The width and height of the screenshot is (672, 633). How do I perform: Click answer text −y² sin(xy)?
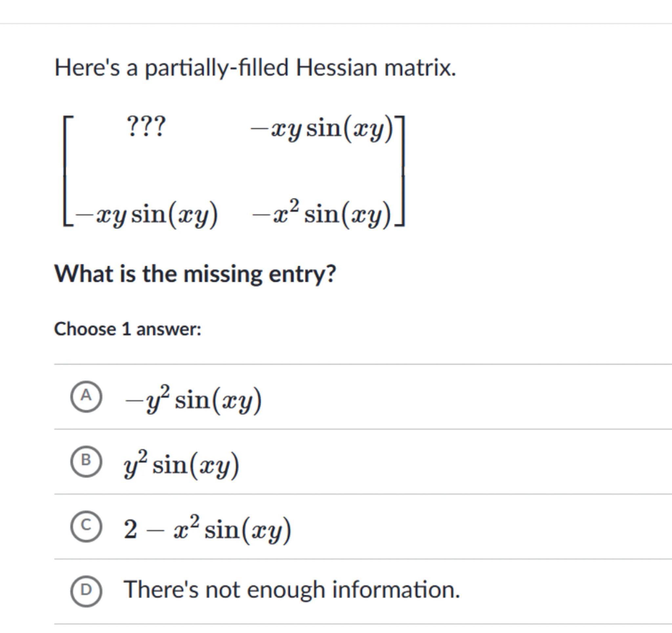193,400
